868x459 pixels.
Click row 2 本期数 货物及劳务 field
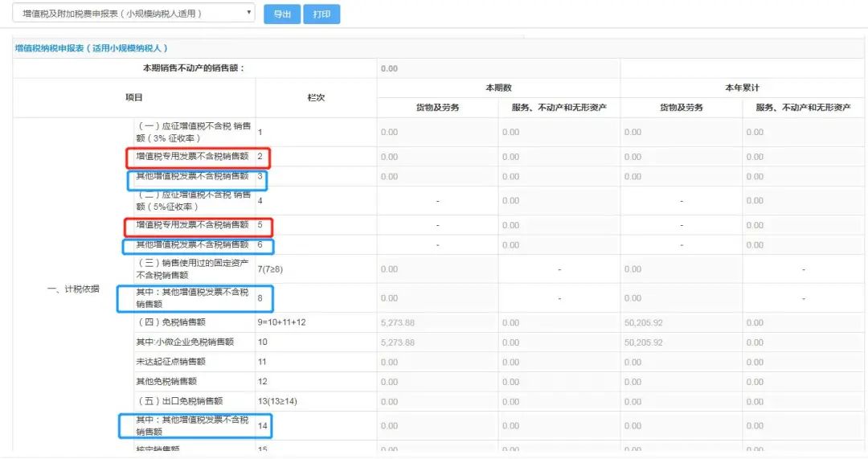[437, 157]
